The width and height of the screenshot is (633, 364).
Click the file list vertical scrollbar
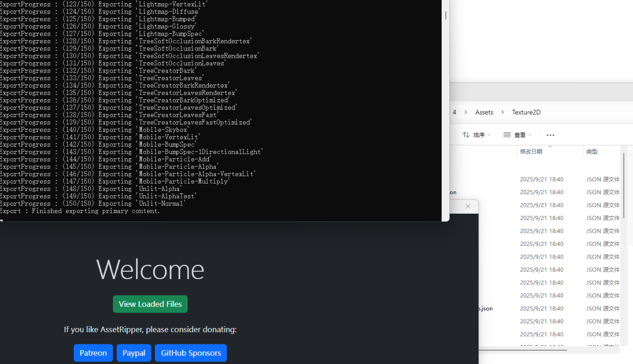(624, 185)
